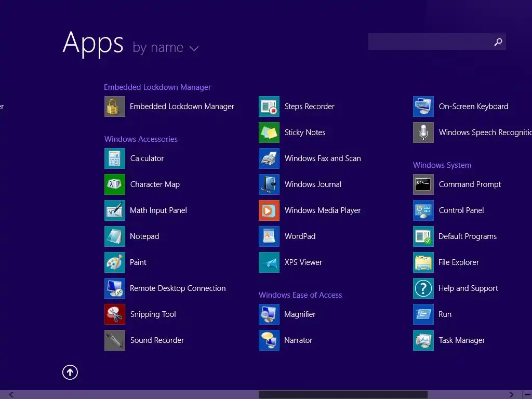This screenshot has height=399, width=532.
Task: Click the 'Windows Media Player' text label
Action: pyautogui.click(x=323, y=210)
